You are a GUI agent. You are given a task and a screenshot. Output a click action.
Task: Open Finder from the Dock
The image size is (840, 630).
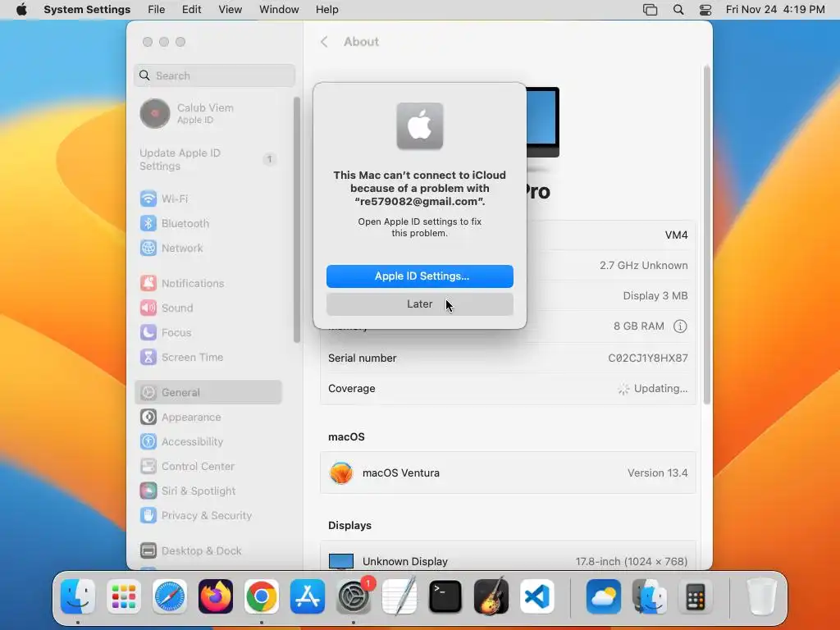point(78,597)
